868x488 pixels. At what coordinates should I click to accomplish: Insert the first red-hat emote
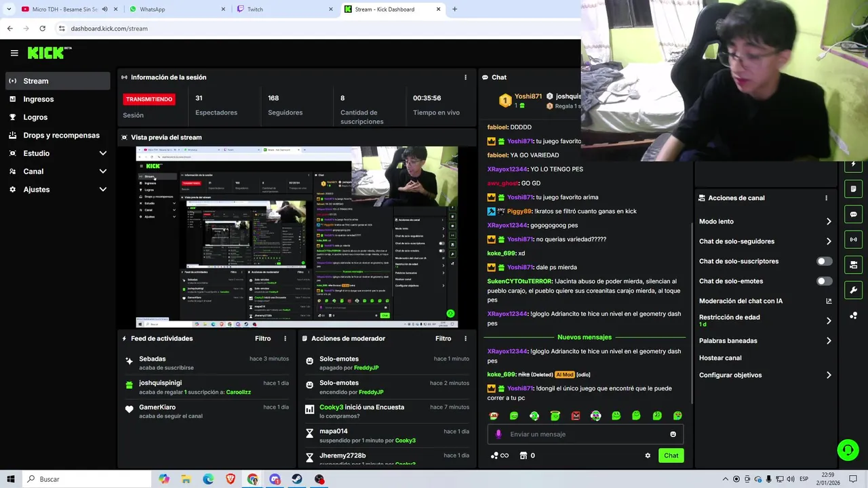pyautogui.click(x=494, y=415)
